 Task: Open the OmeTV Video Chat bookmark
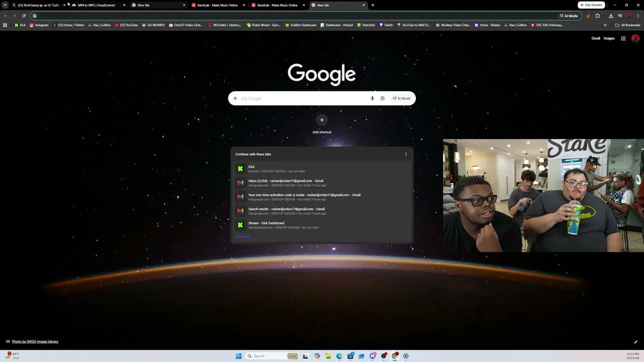tap(185, 25)
